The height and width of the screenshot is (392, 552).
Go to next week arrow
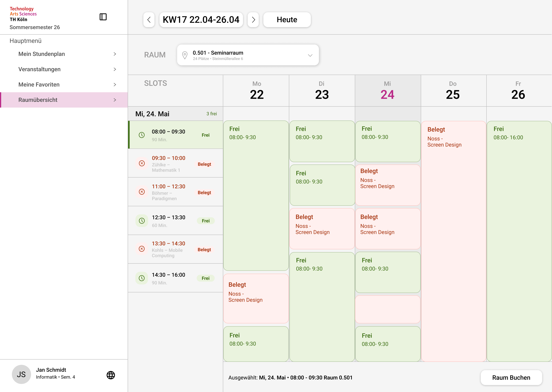click(253, 20)
